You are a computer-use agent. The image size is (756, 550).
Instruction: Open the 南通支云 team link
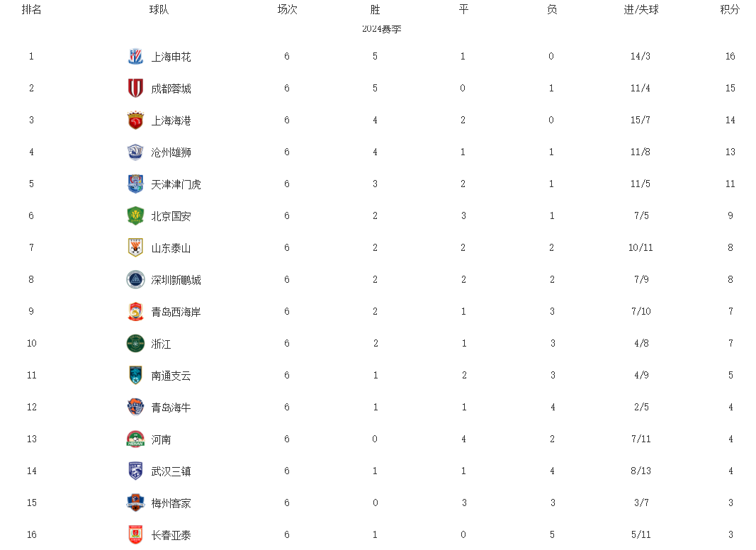tap(171, 376)
